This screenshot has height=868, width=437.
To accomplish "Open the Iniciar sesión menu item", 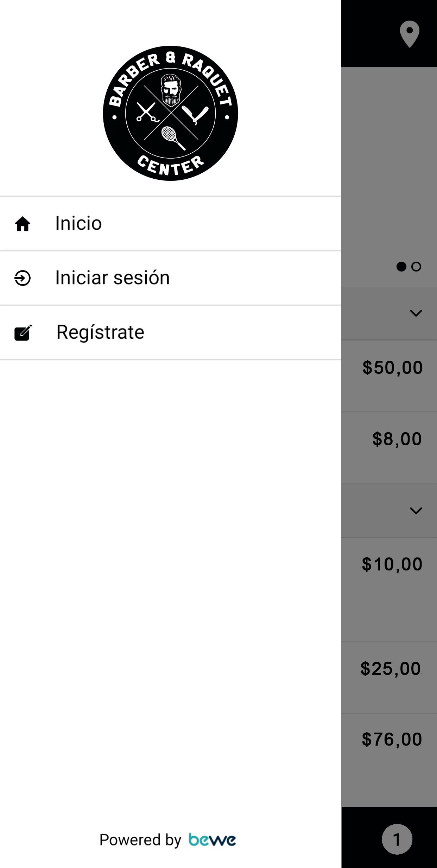I will 170,278.
